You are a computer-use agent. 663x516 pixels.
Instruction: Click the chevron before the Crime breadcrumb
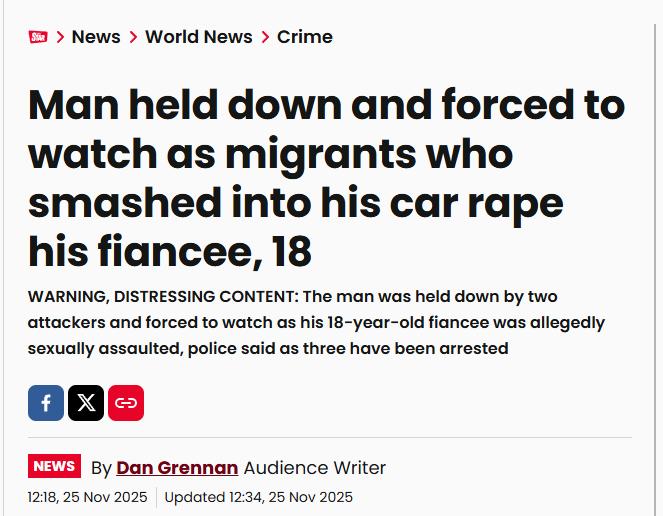point(265,37)
